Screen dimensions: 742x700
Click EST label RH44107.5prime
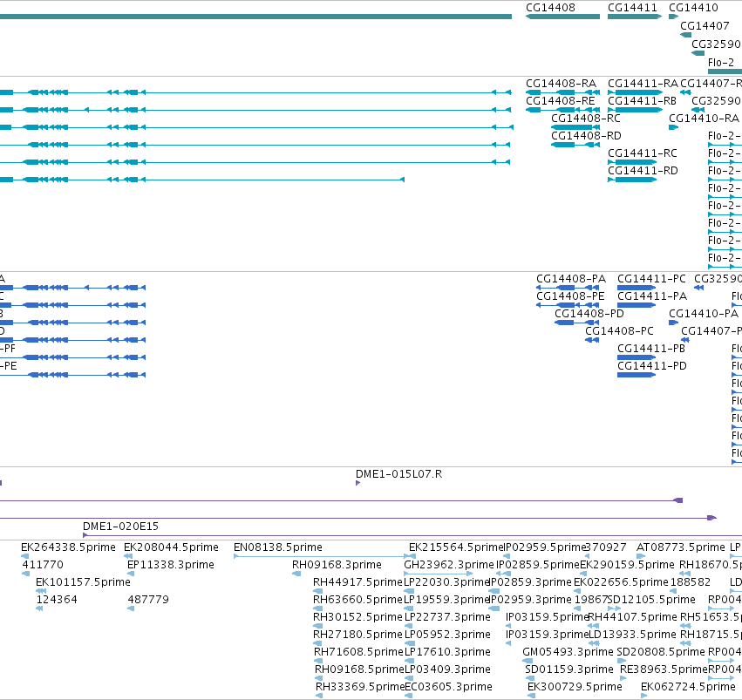tap(632, 617)
